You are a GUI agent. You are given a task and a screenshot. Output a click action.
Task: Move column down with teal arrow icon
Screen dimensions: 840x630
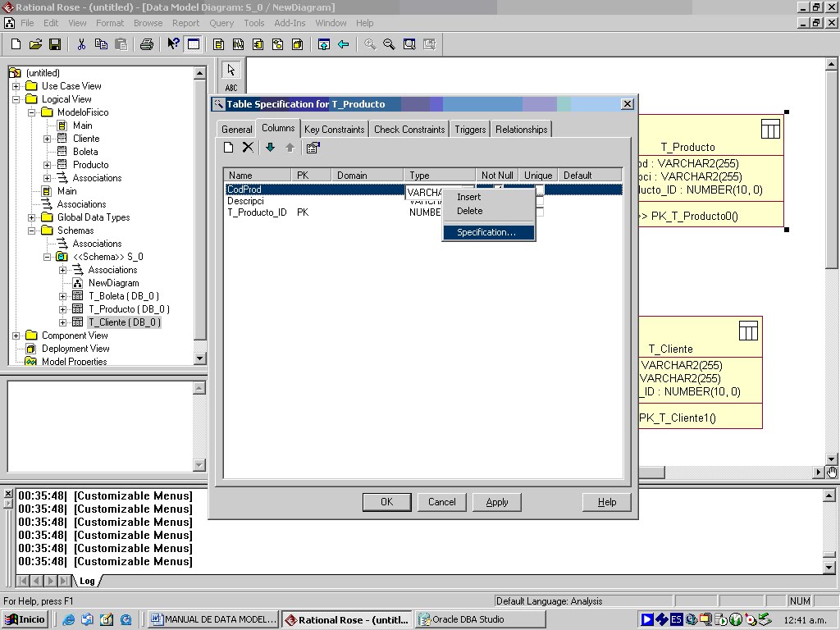point(271,148)
